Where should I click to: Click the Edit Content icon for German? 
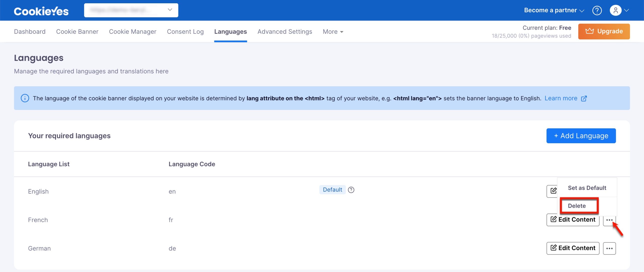573,248
